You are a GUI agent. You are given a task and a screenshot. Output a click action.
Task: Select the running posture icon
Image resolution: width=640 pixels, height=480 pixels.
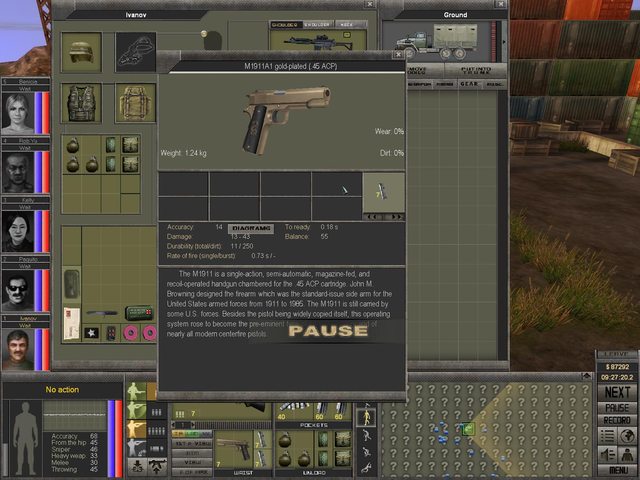(366, 435)
